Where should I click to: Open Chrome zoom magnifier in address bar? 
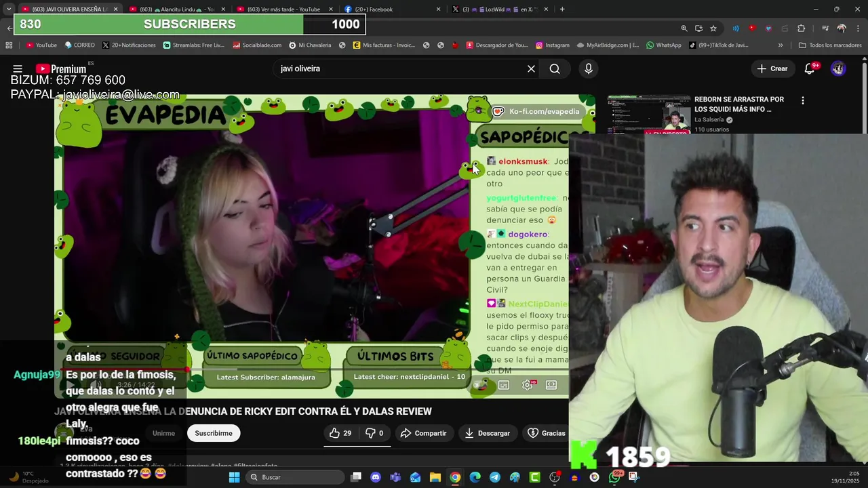pos(684,28)
